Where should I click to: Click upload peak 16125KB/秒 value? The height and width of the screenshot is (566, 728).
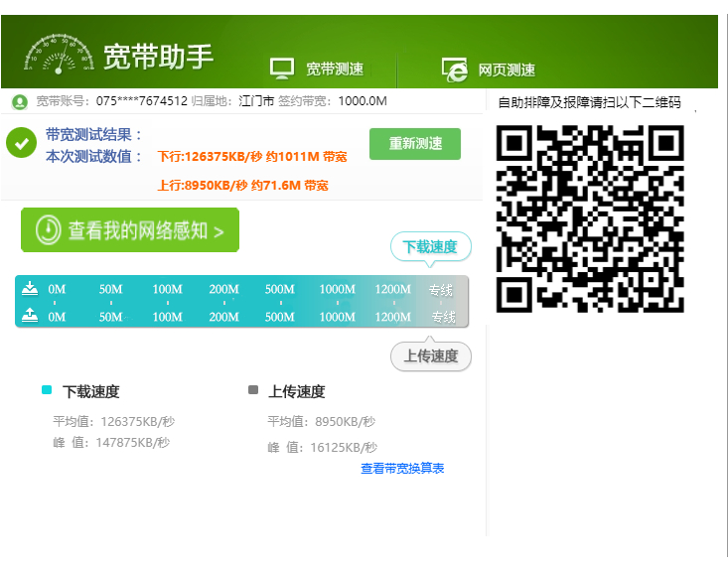[344, 448]
